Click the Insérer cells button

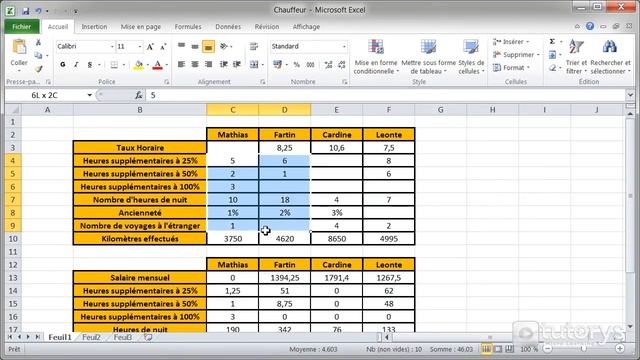511,42
